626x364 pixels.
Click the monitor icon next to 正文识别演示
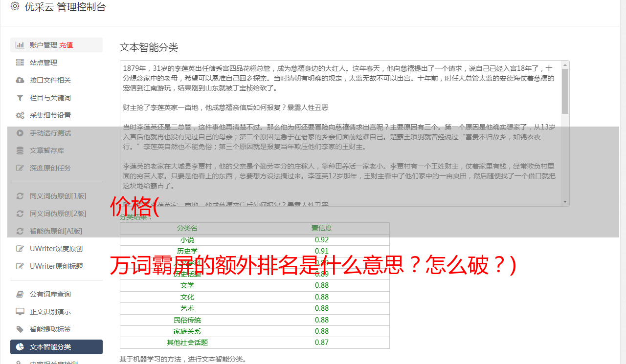click(x=20, y=312)
